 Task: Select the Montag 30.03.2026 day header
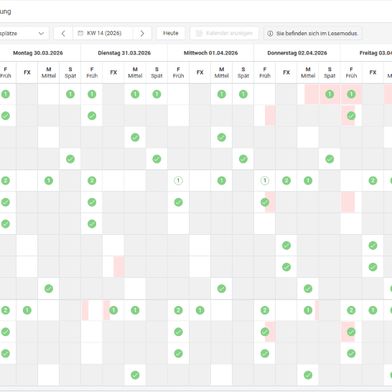tap(38, 53)
